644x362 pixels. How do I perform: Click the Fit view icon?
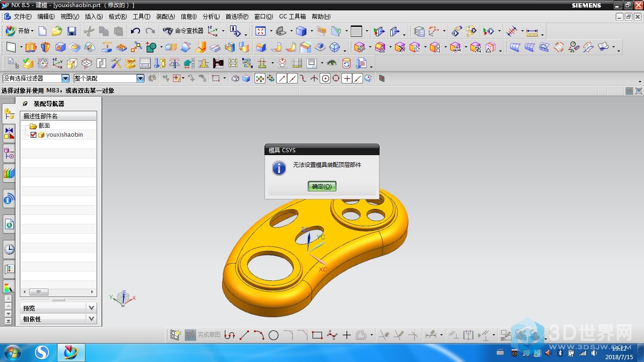(260, 31)
